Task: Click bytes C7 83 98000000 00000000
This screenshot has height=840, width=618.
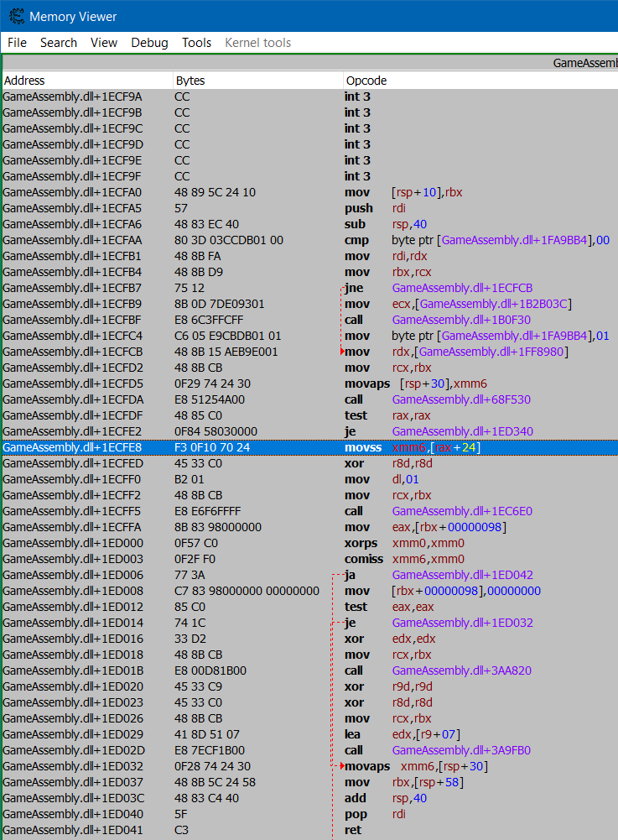Action: pos(247,591)
